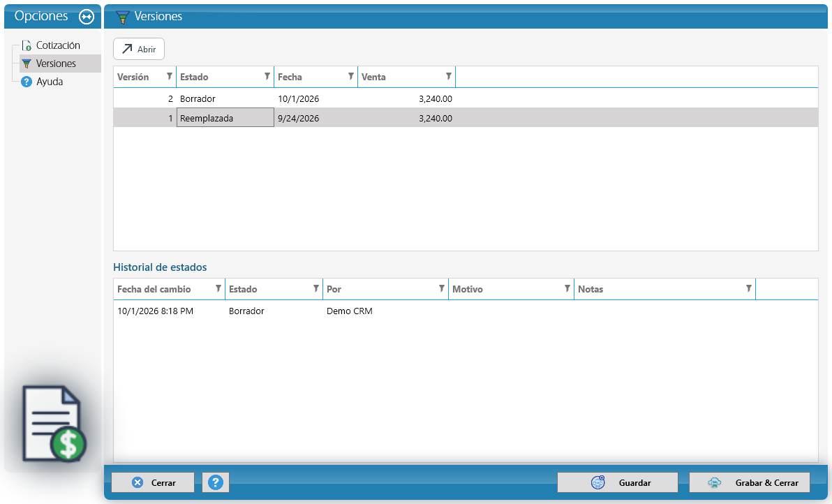Image resolution: width=832 pixels, height=504 pixels.
Task: Click the blue help question mark button
Action: (x=216, y=482)
